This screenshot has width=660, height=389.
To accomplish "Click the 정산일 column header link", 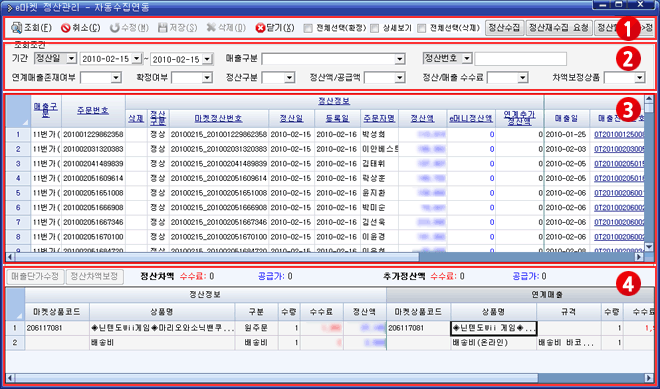I will [291, 119].
